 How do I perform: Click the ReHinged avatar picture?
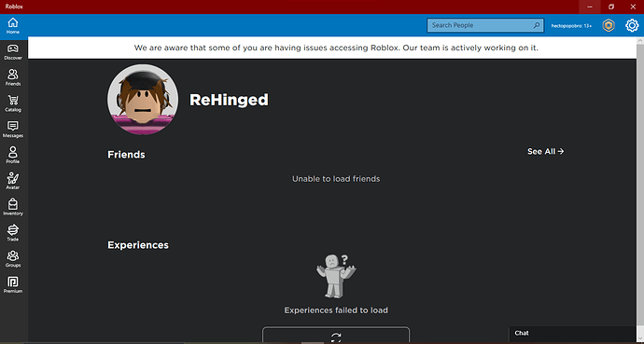[x=143, y=100]
